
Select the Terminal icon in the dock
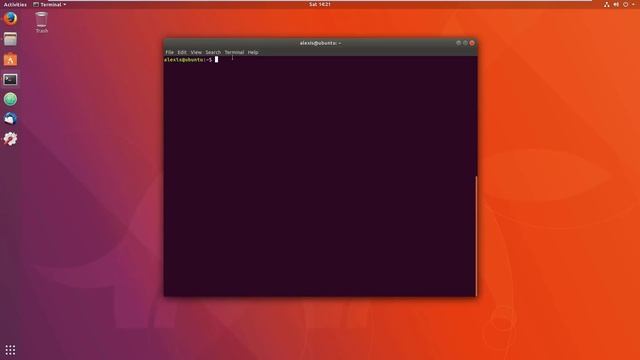pos(10,79)
